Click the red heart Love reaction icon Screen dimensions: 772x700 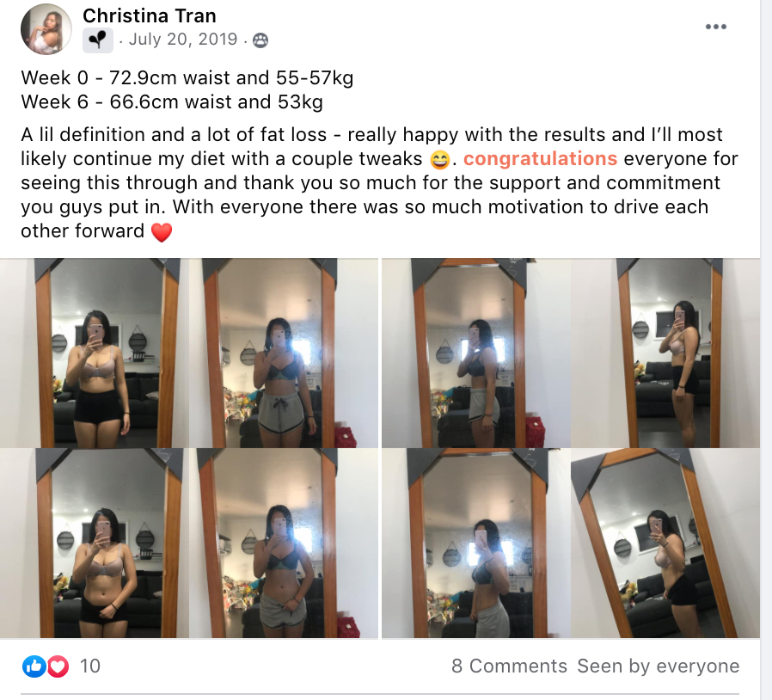(x=58, y=666)
